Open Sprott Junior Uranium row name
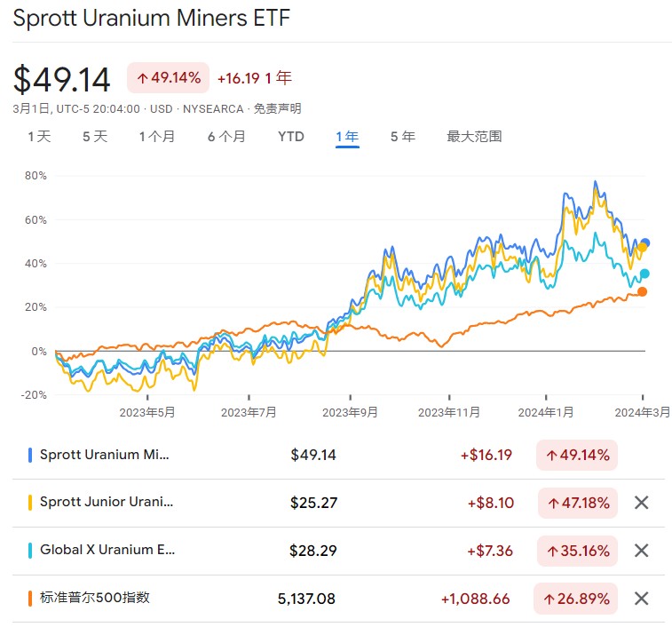The image size is (672, 627). tap(107, 503)
